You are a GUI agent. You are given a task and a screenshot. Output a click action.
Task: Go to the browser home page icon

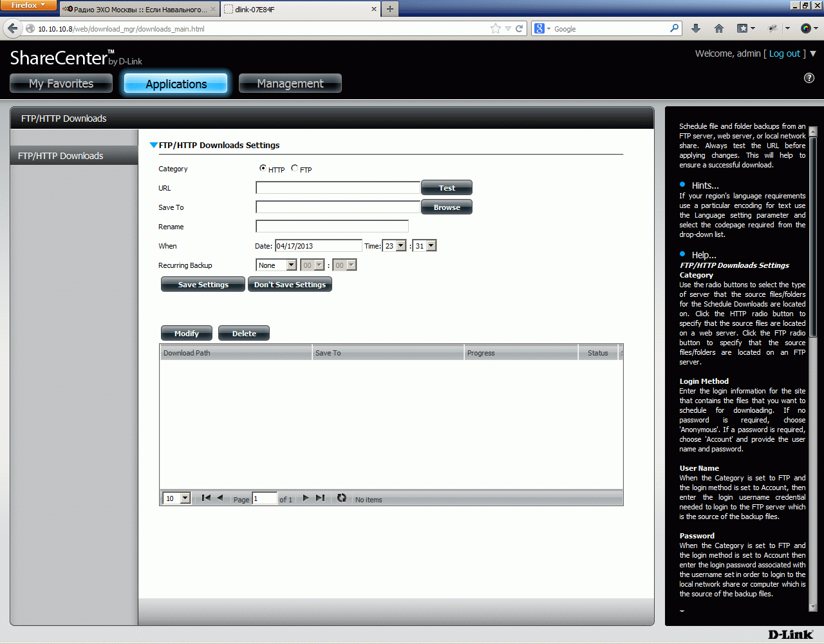pyautogui.click(x=719, y=28)
